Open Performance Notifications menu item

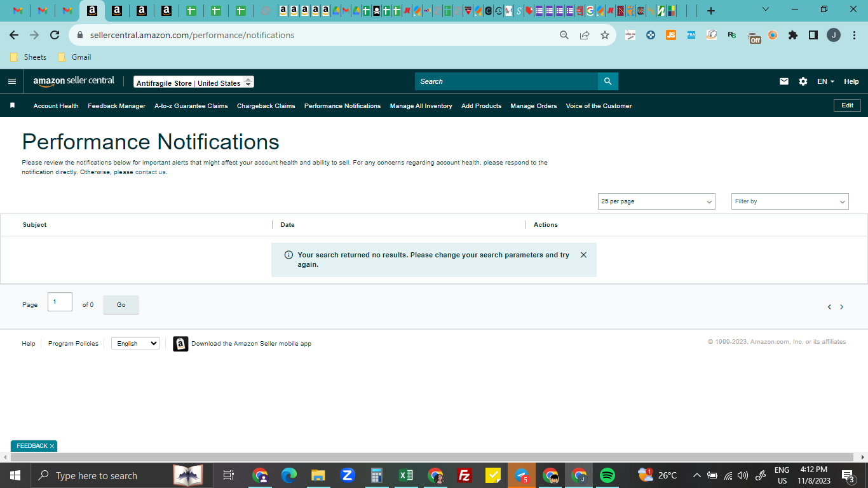click(342, 106)
